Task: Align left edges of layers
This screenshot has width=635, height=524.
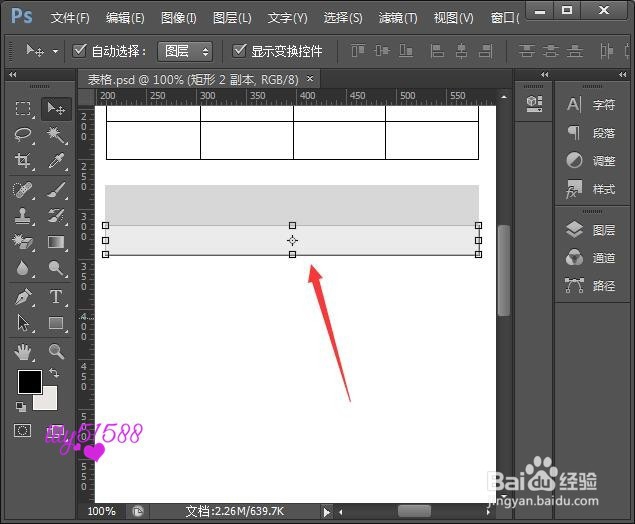Action: (x=437, y=51)
